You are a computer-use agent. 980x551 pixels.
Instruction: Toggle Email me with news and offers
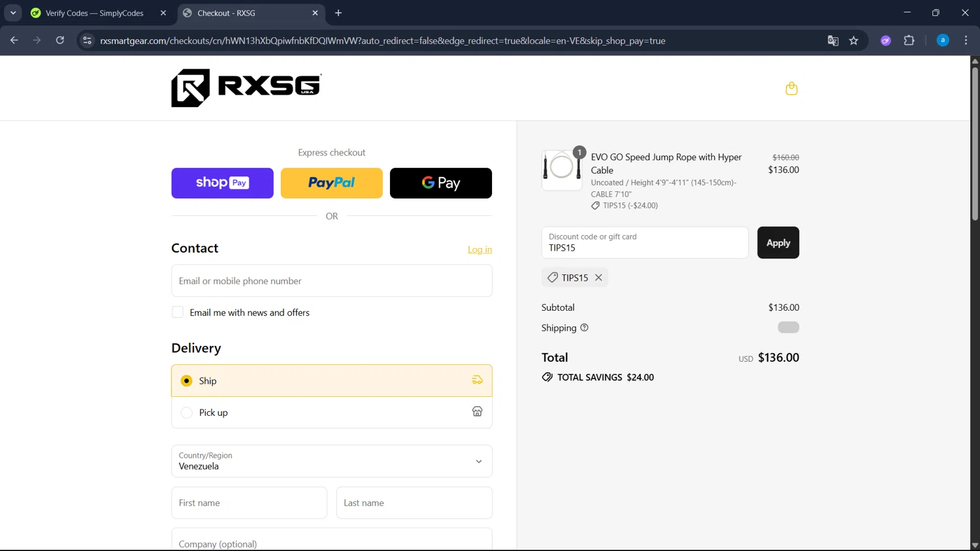(x=178, y=312)
